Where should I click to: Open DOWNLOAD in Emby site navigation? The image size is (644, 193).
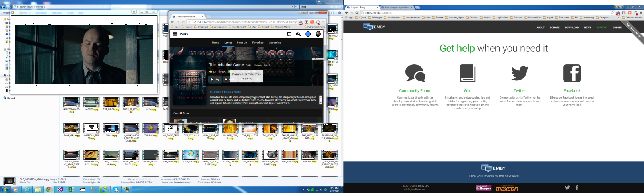coord(572,27)
